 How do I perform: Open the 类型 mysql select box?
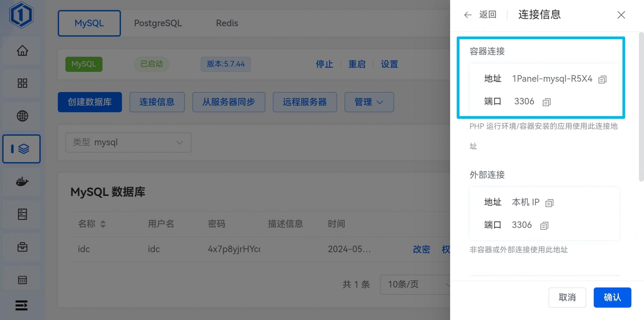coord(128,142)
